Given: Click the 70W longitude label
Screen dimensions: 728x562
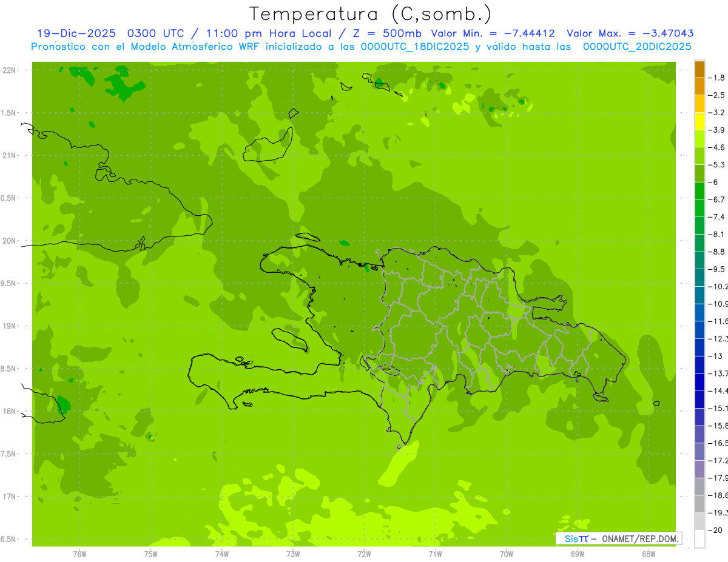Looking at the screenshot, I should click(507, 554).
